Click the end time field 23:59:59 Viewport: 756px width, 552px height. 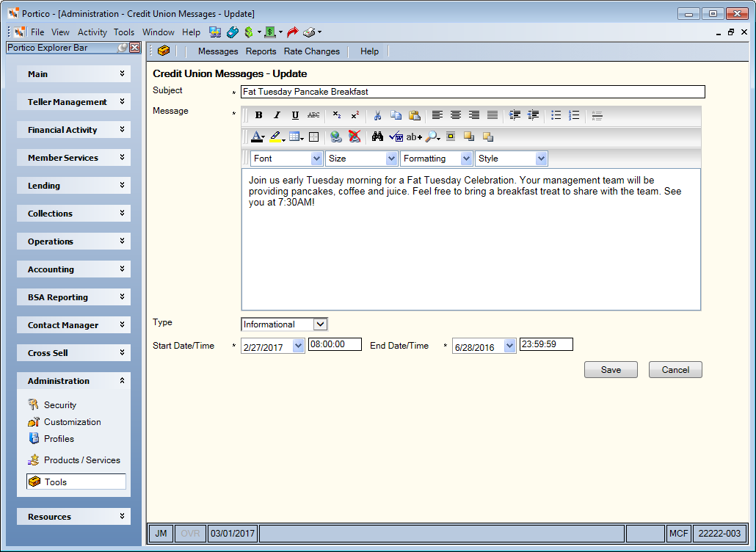pyautogui.click(x=546, y=344)
